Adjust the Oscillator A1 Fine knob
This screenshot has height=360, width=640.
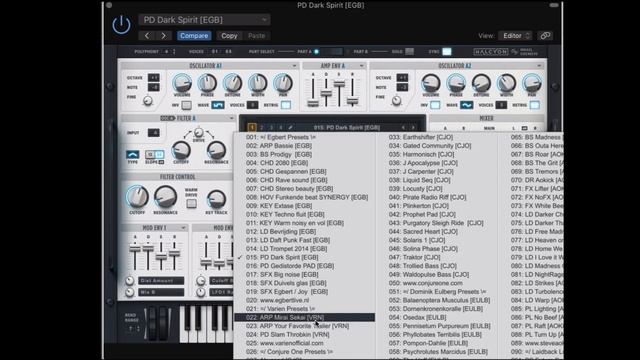tap(148, 100)
